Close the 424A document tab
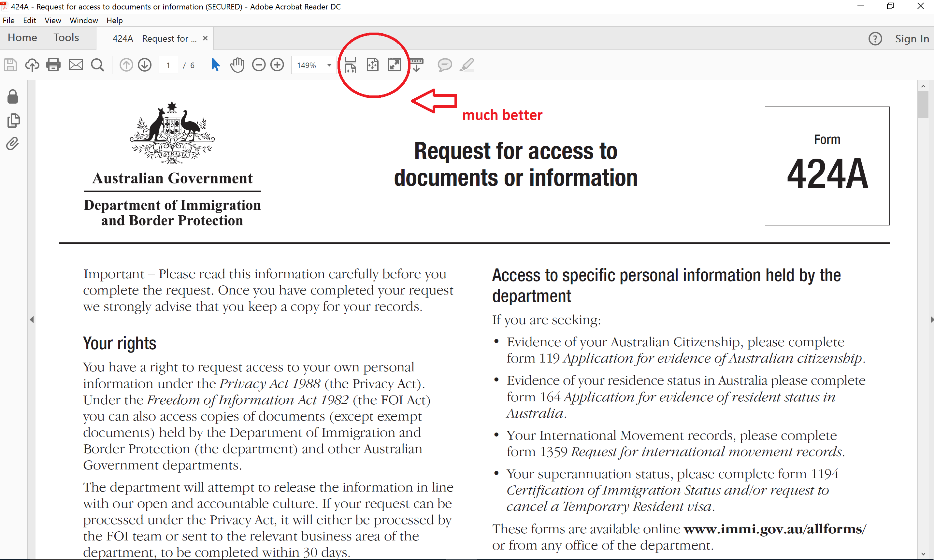This screenshot has width=934, height=560. click(205, 38)
